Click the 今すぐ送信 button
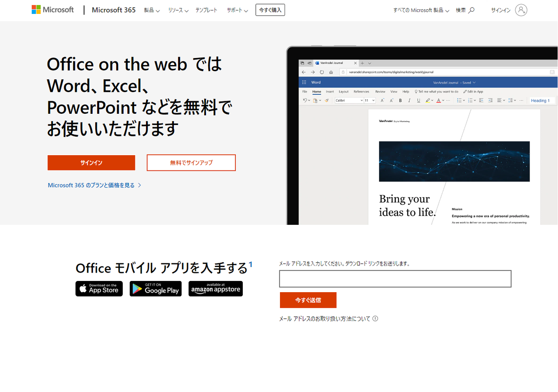558x392 pixels. (x=308, y=300)
